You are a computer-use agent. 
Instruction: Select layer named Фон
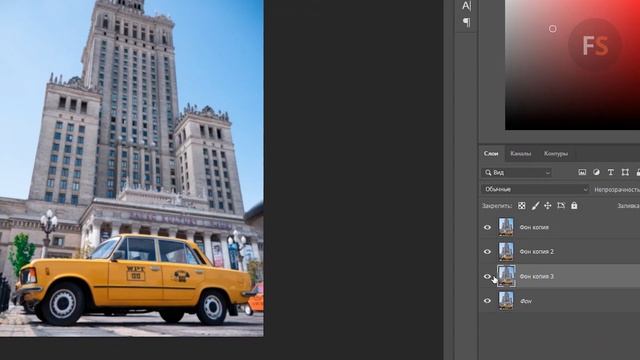point(526,301)
